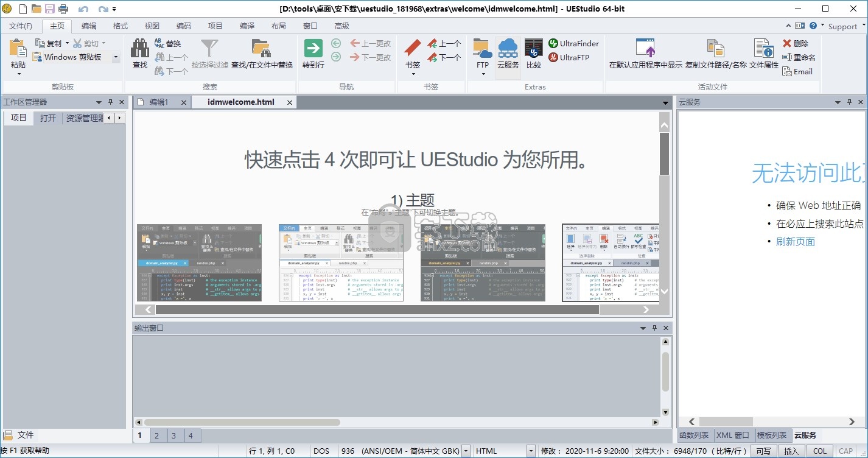Click Next bookmark (下一个) in bookmark group
This screenshot has width=868, height=458.
[444, 57]
